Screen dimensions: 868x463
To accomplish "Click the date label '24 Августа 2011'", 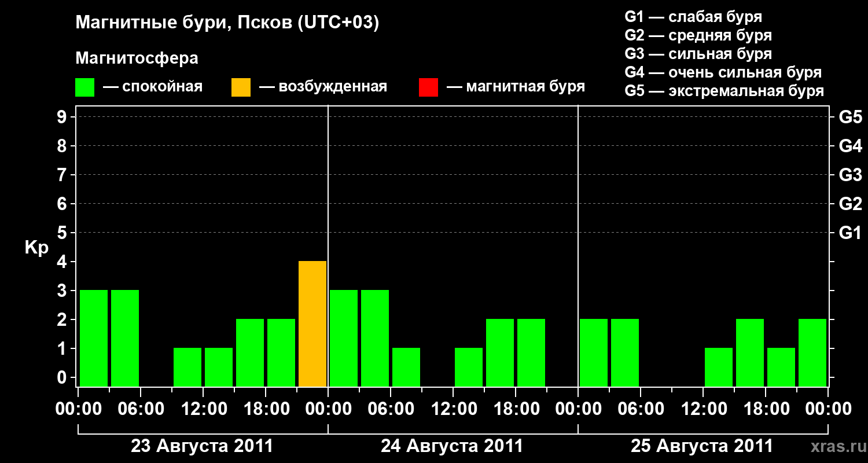I will point(451,446).
